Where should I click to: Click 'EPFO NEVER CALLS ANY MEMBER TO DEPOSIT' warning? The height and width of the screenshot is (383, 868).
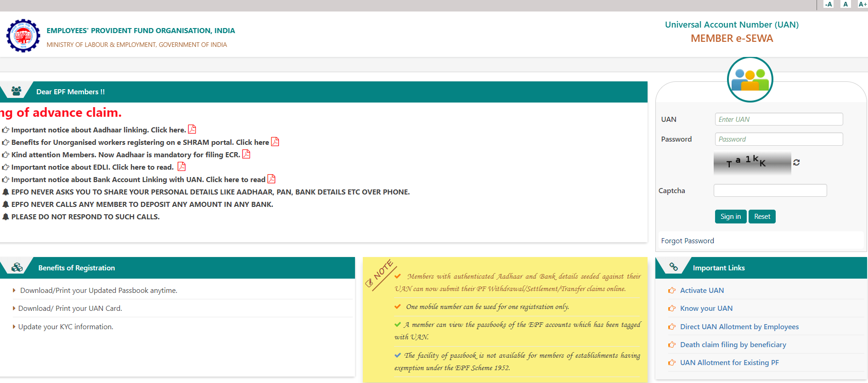click(x=142, y=205)
